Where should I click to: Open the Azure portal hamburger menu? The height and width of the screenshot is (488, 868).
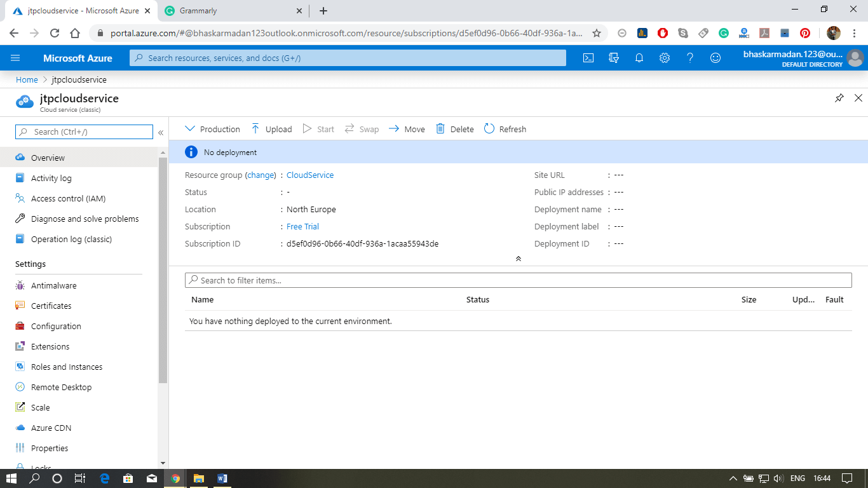(x=15, y=58)
